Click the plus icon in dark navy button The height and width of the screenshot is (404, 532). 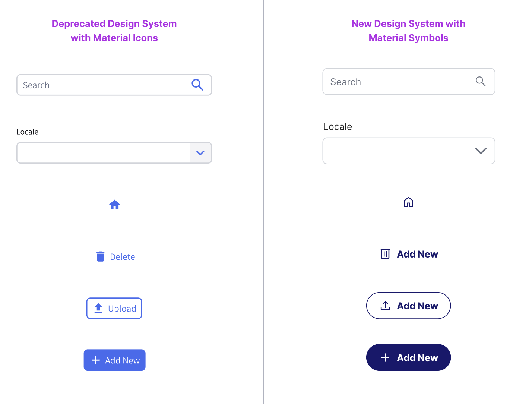coord(385,358)
